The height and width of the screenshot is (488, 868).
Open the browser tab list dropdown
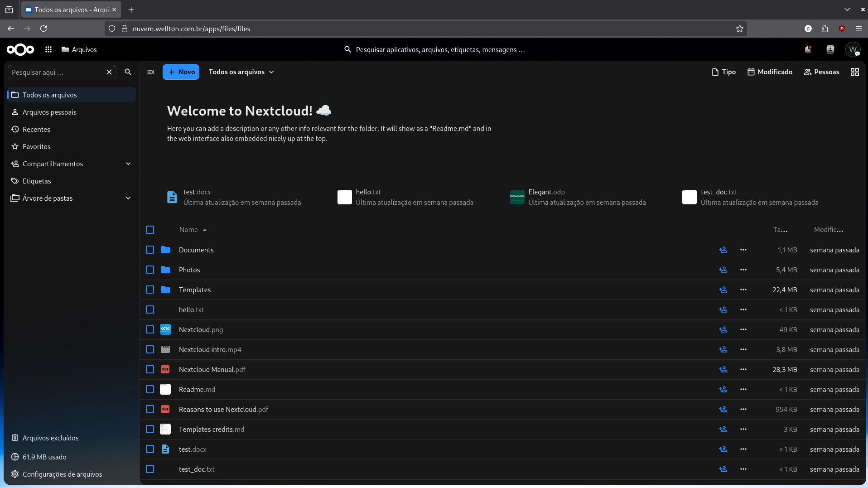click(847, 10)
